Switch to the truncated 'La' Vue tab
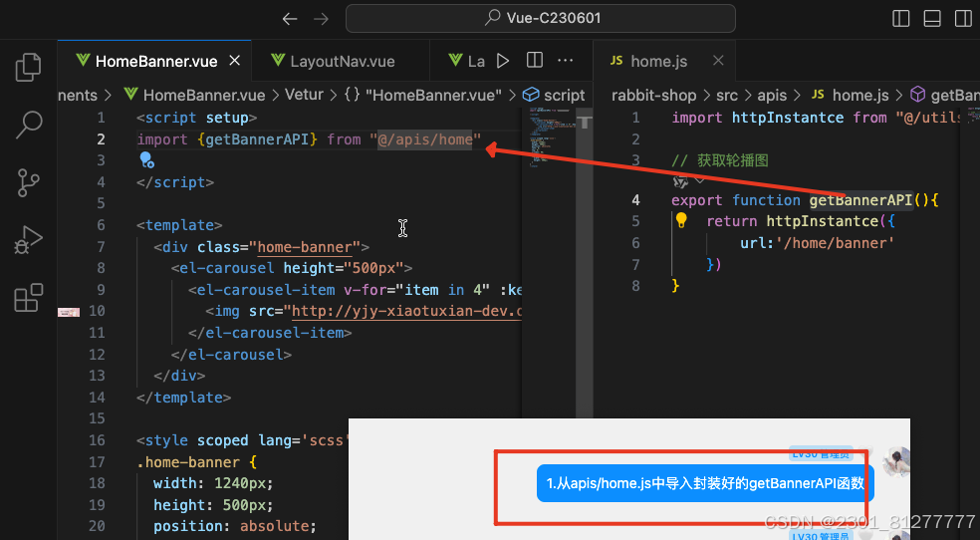This screenshot has width=980, height=540. click(x=466, y=61)
